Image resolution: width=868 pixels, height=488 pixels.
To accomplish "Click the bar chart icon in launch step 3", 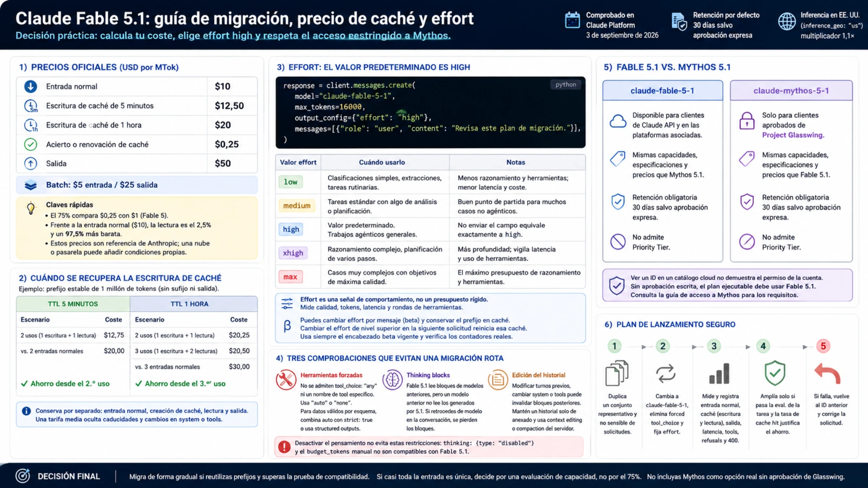I will 719,373.
